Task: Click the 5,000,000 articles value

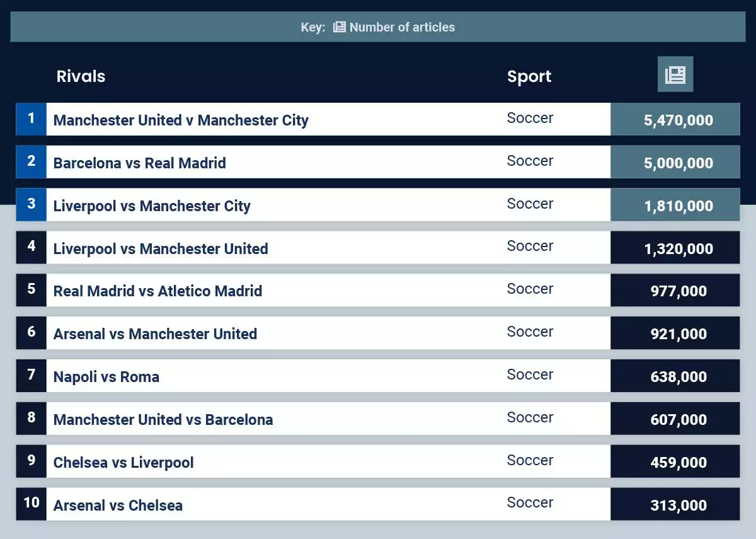Action: [x=679, y=163]
